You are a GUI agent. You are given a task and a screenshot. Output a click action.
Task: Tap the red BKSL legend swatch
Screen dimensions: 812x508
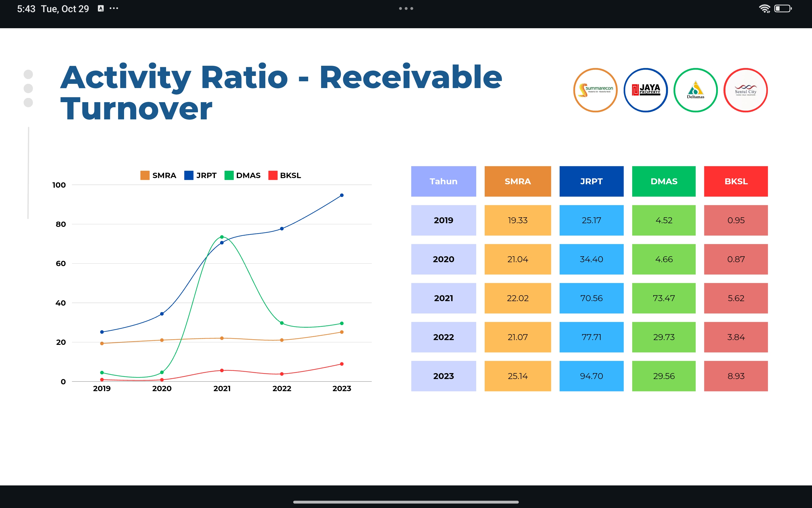point(273,175)
